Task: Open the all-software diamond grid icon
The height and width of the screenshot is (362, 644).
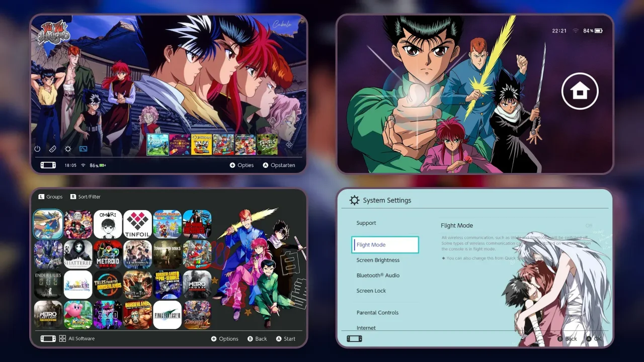Action: point(289,144)
